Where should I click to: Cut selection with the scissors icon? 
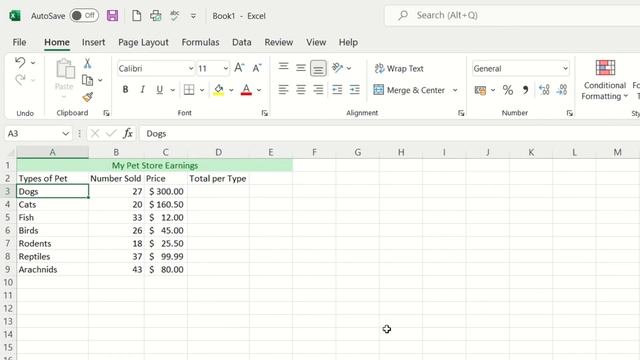[x=87, y=63]
